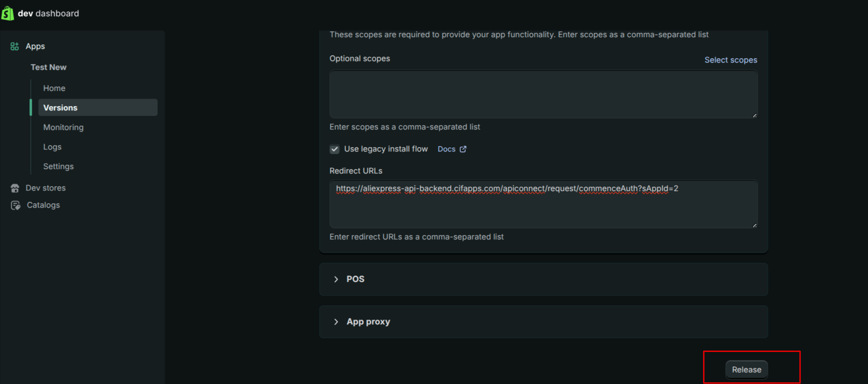Go to the Home menu item
The width and height of the screenshot is (868, 384).
[x=54, y=88]
